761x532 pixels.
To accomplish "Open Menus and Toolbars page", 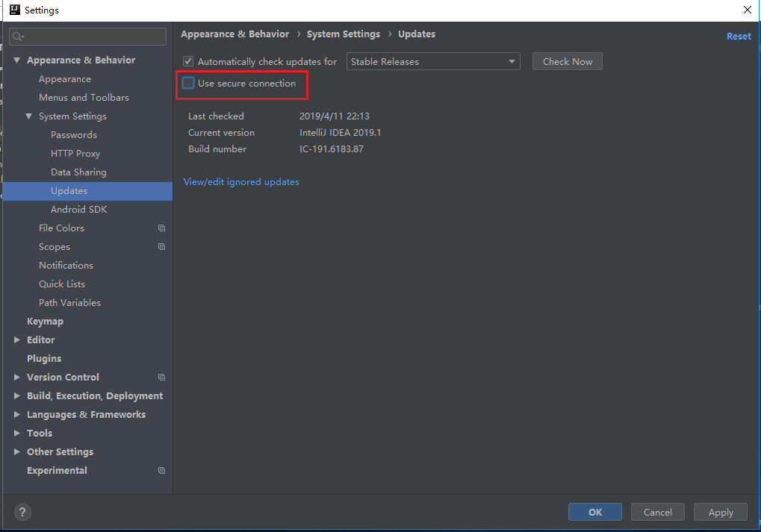I will click(84, 98).
